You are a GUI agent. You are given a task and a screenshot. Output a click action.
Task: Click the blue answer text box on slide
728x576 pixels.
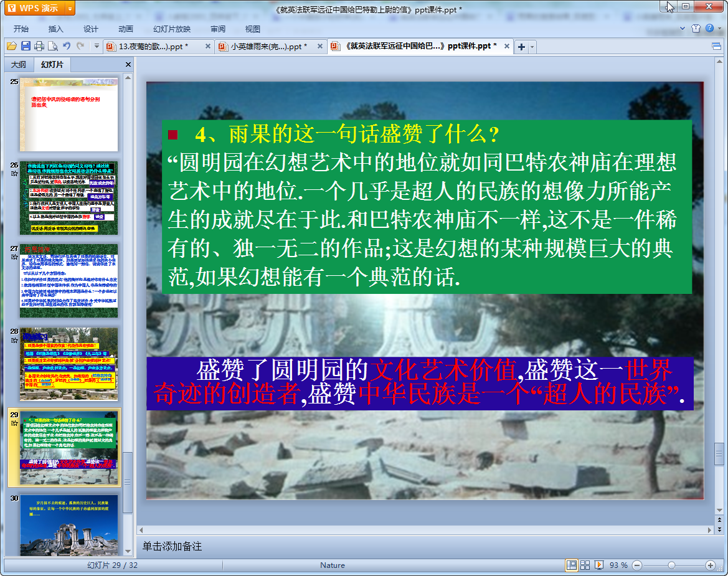click(420, 383)
